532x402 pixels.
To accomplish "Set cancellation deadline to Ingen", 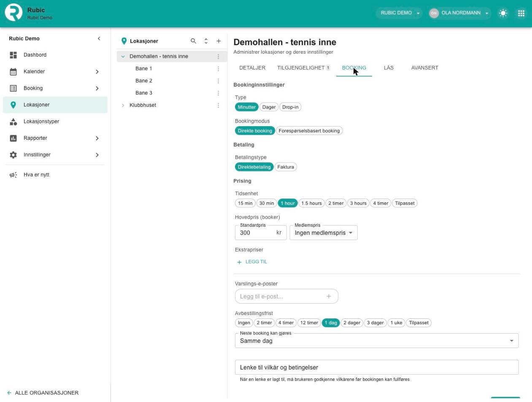I will pyautogui.click(x=244, y=323).
